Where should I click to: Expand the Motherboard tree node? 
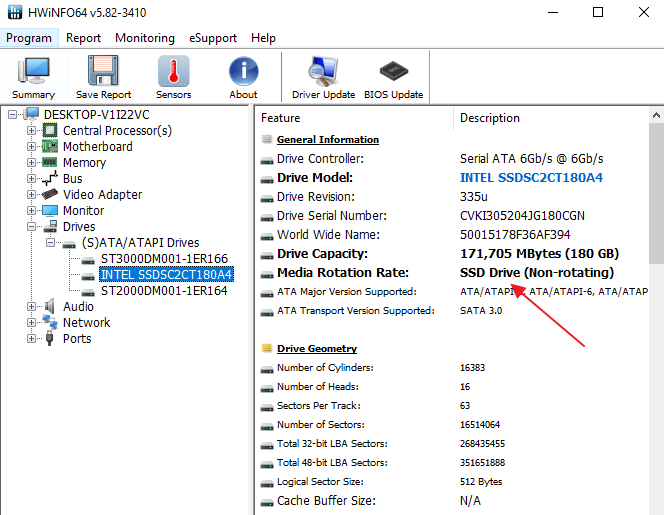pyautogui.click(x=31, y=146)
